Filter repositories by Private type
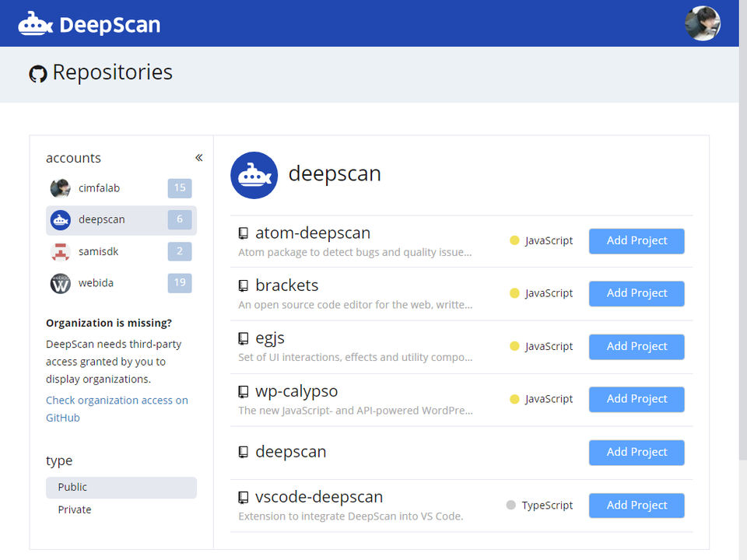This screenshot has height=560, width=747. click(121, 509)
